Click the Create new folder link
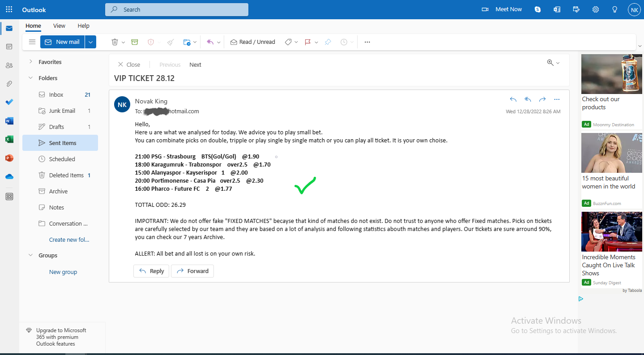This screenshot has width=644, height=355. click(69, 240)
